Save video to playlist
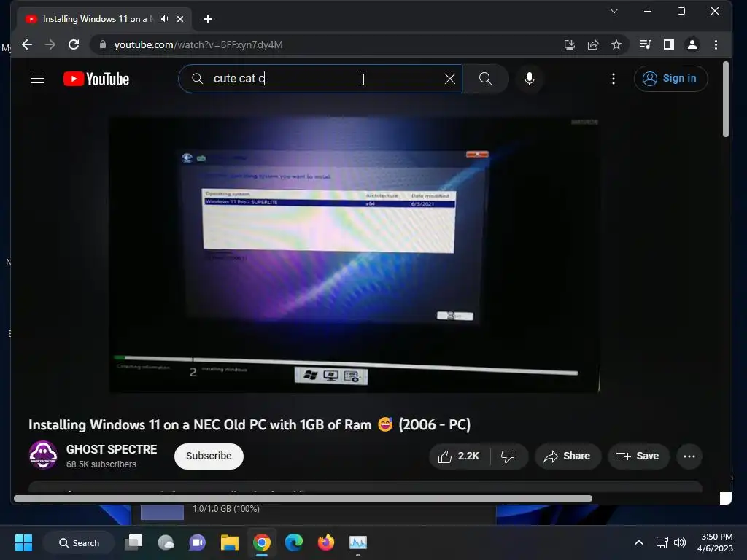 (x=638, y=456)
